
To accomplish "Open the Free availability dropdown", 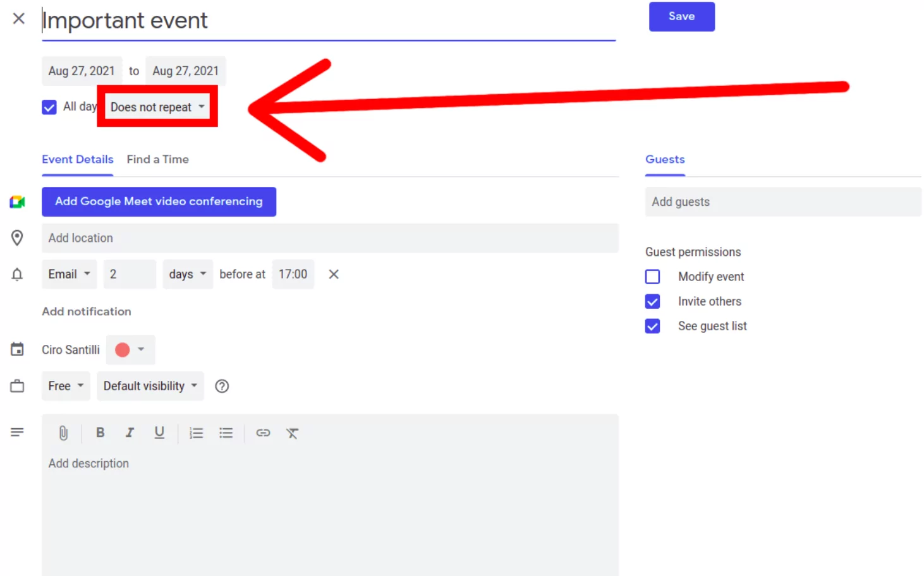I will pos(66,386).
